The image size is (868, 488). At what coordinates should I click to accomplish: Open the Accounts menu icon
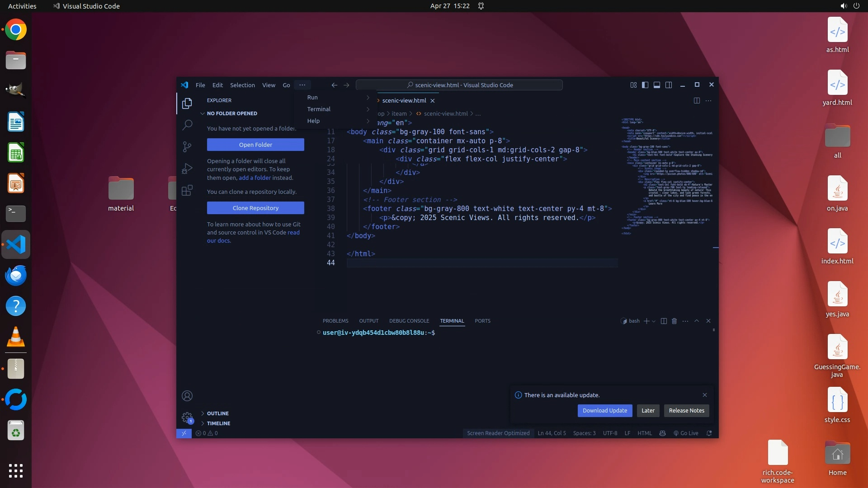[x=187, y=396]
